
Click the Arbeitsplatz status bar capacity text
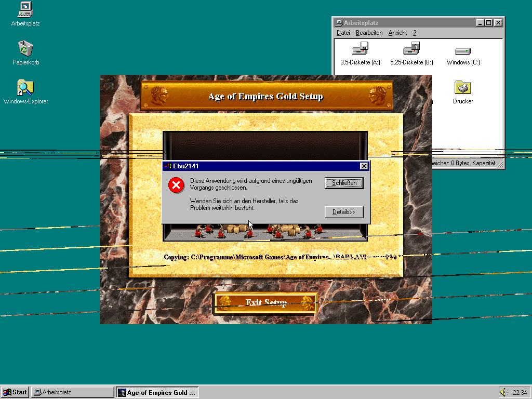(x=464, y=163)
